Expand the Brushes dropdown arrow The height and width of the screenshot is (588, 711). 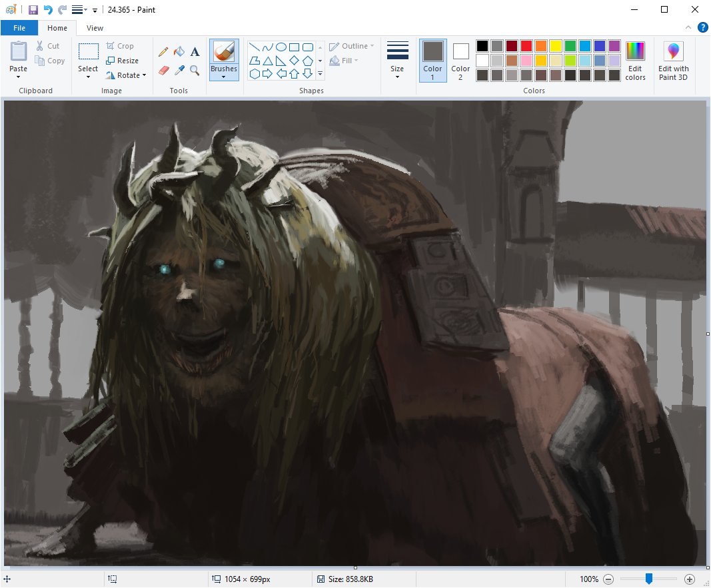[223, 77]
